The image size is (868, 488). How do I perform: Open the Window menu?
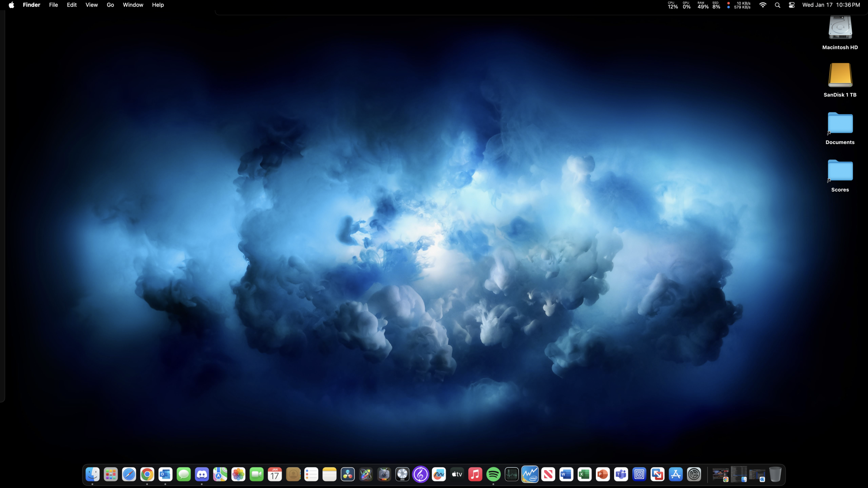[x=133, y=5]
